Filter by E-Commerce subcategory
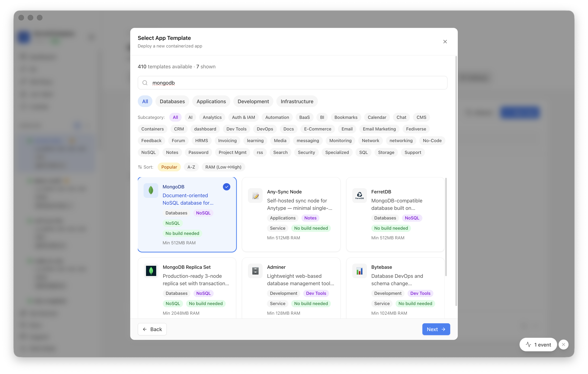The height and width of the screenshot is (374, 588). tap(317, 129)
